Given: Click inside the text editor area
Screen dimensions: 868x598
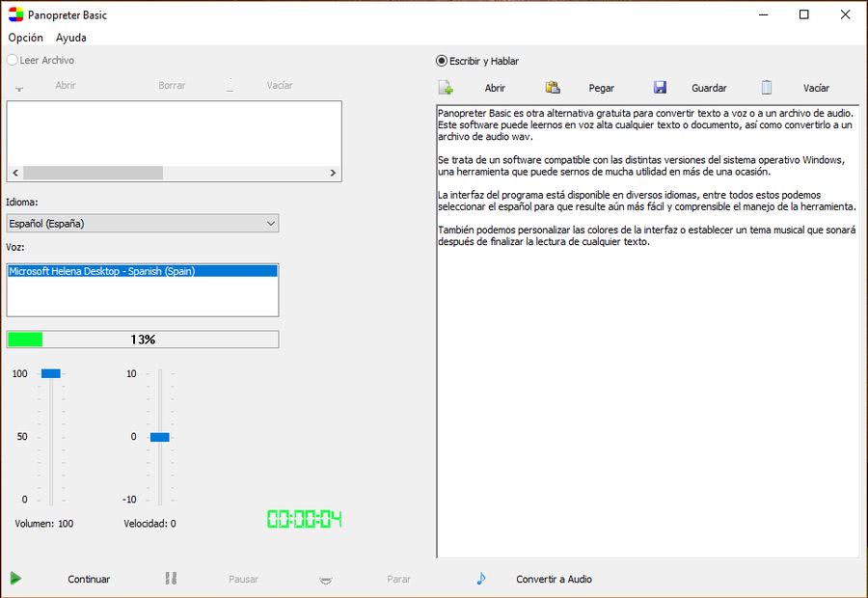Looking at the screenshot, I should (646, 386).
